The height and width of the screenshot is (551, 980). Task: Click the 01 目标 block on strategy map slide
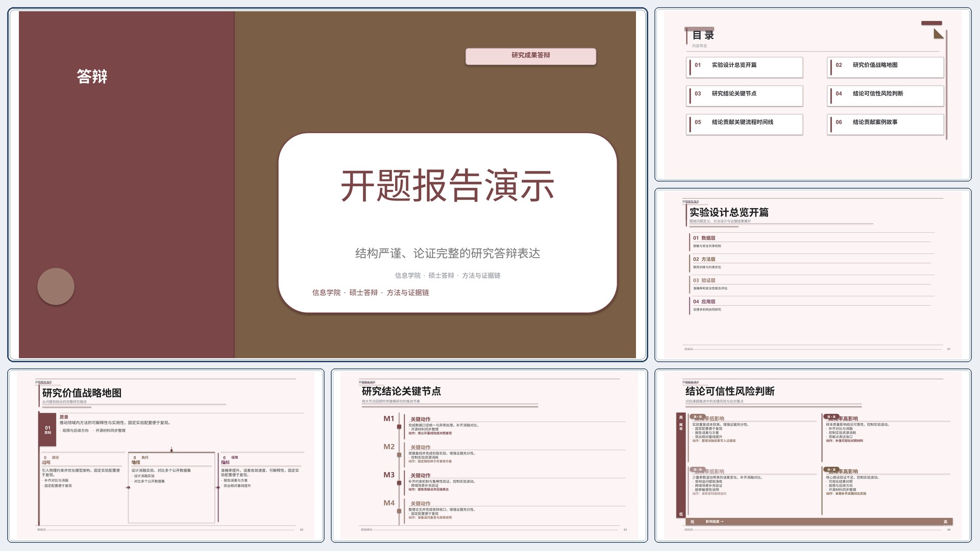[48, 430]
